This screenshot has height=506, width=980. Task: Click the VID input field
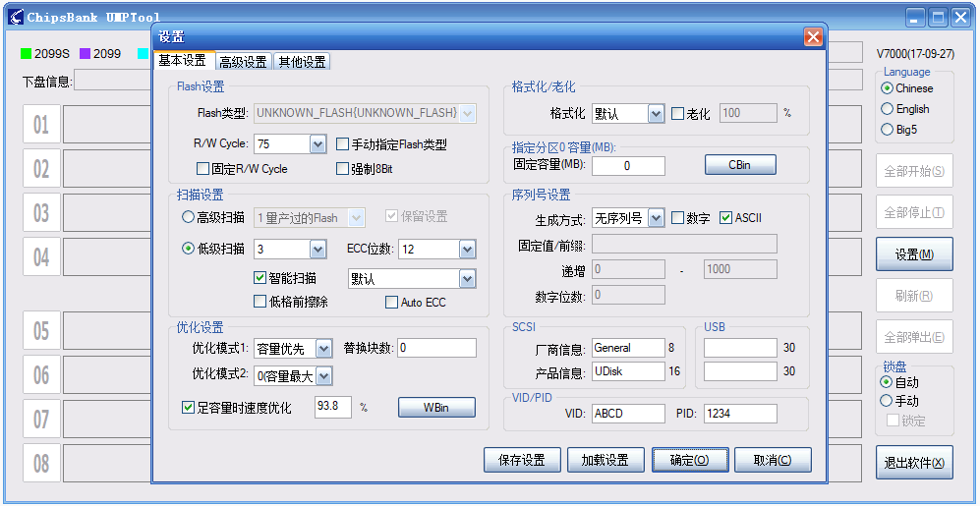(628, 414)
